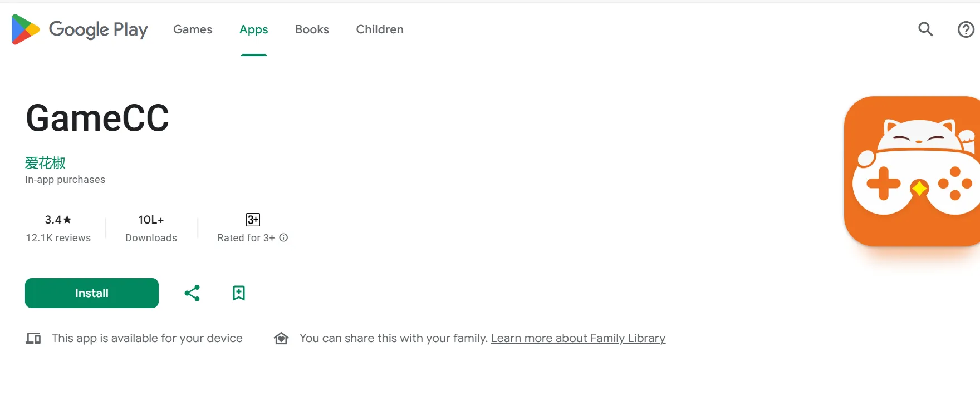This screenshot has height=406, width=980.
Task: Select the Apps tab
Action: click(254, 29)
